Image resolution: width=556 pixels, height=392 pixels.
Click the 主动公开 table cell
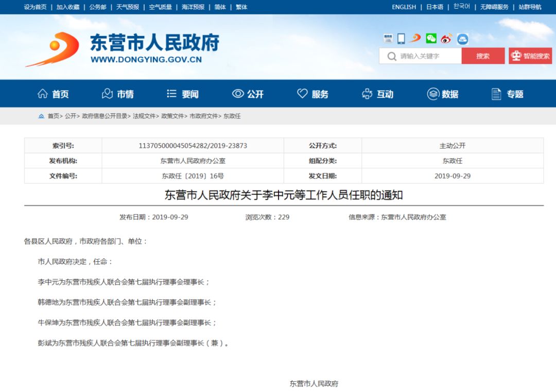453,146
